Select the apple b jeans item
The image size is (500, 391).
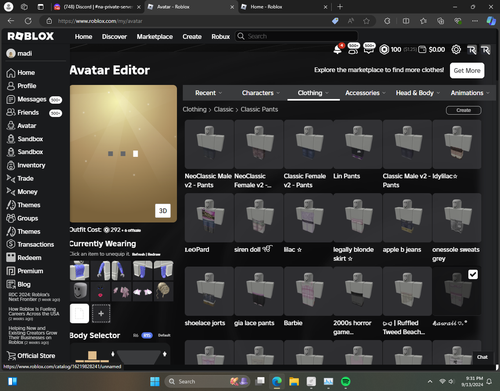[x=407, y=218]
